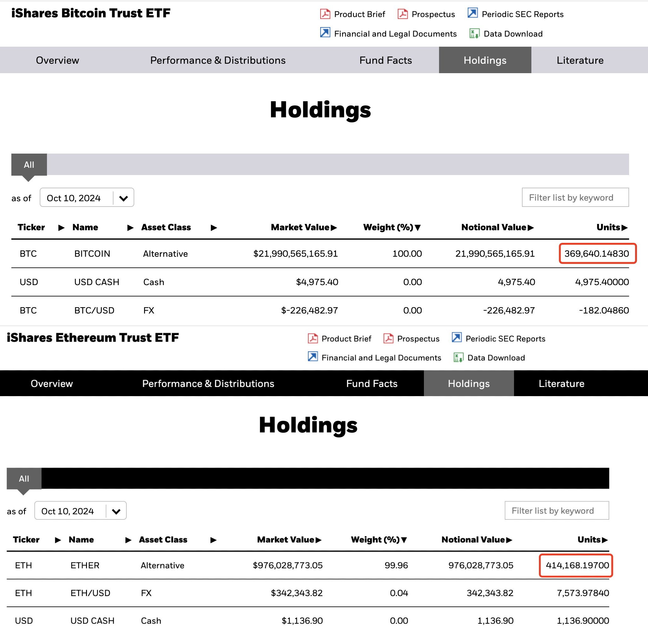
Task: Click Bitcoin Trust Data Download spreadsheet icon
Action: pyautogui.click(x=474, y=33)
